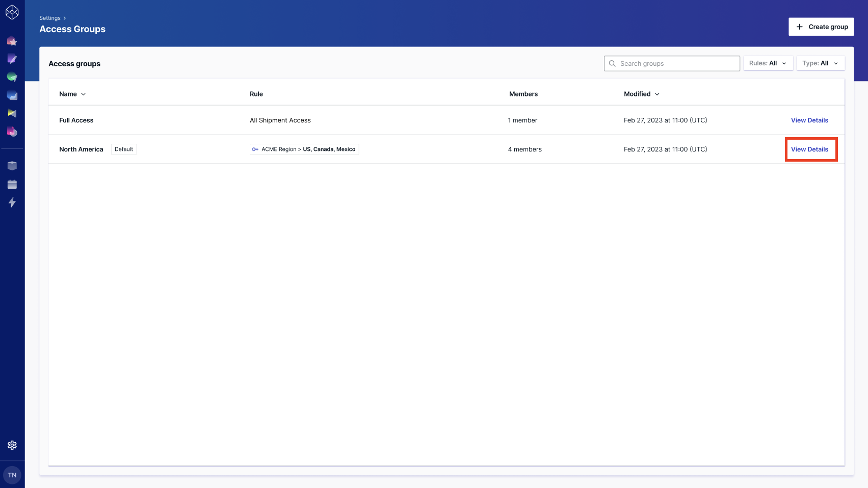Viewport: 868px width, 488px height.
Task: Open the gray box sidebar icon
Action: coord(12,166)
